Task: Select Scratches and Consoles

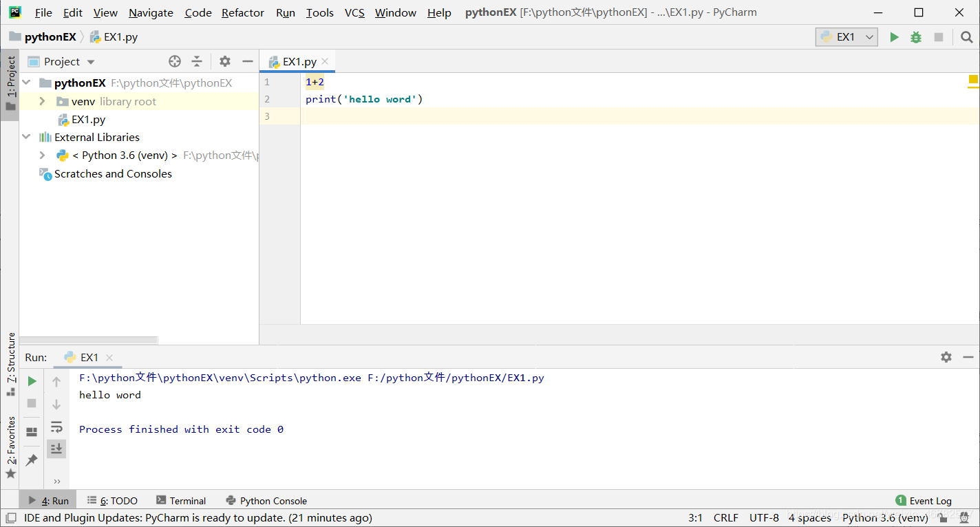Action: click(106, 173)
